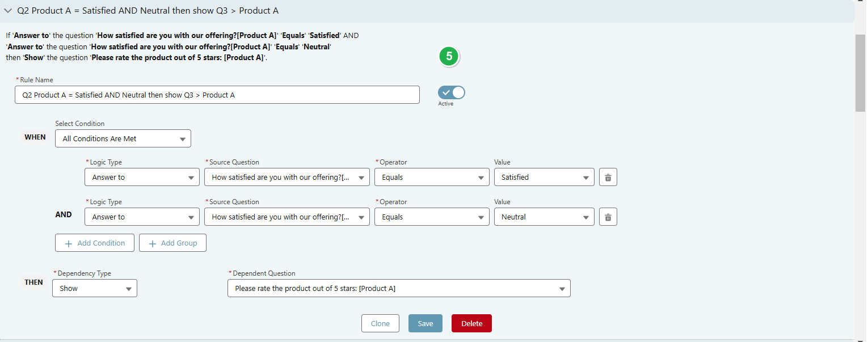Delete the Satisfied condition using its trash icon
This screenshot has height=342, width=868.
pos(608,176)
